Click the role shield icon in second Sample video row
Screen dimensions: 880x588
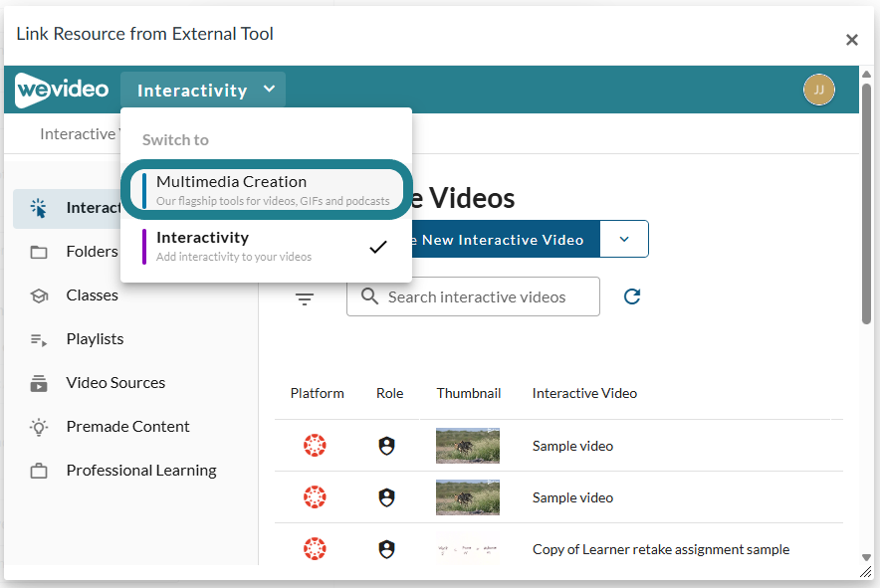386,497
